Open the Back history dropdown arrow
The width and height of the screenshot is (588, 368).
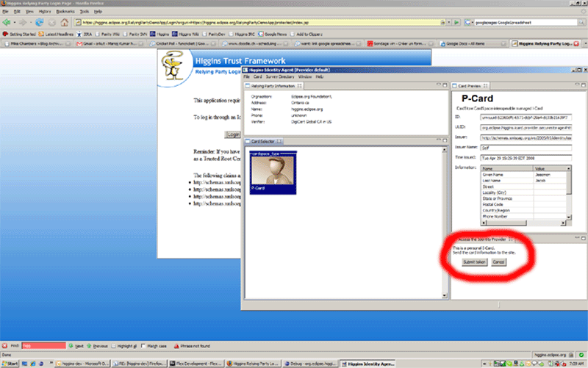click(x=14, y=23)
